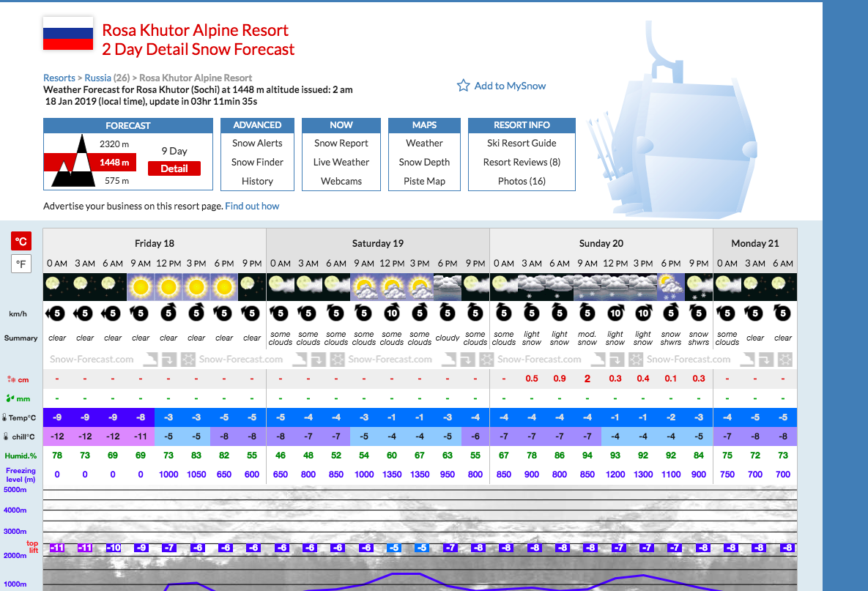The width and height of the screenshot is (868, 591).
Task: Read Resort Reviews (8)
Action: coord(522,162)
